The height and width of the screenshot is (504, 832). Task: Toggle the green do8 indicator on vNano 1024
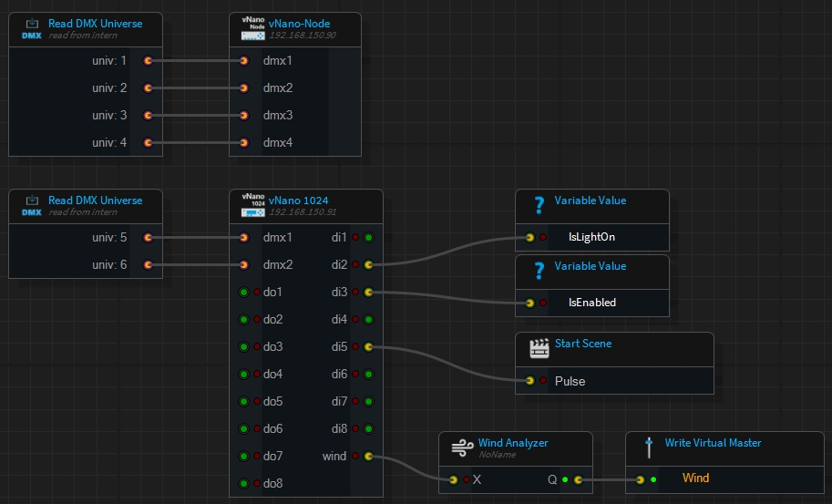tap(243, 484)
